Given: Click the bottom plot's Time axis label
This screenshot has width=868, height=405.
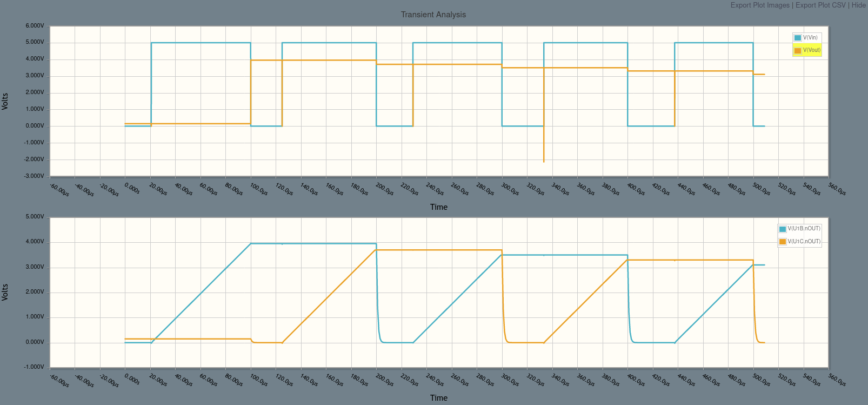Looking at the screenshot, I should tap(439, 398).
